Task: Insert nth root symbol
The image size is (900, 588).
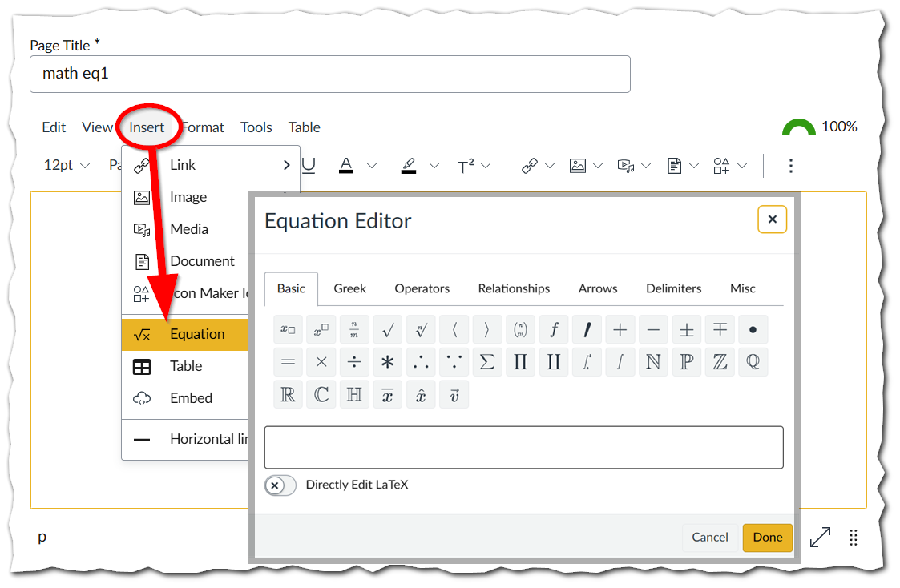Action: 421,330
